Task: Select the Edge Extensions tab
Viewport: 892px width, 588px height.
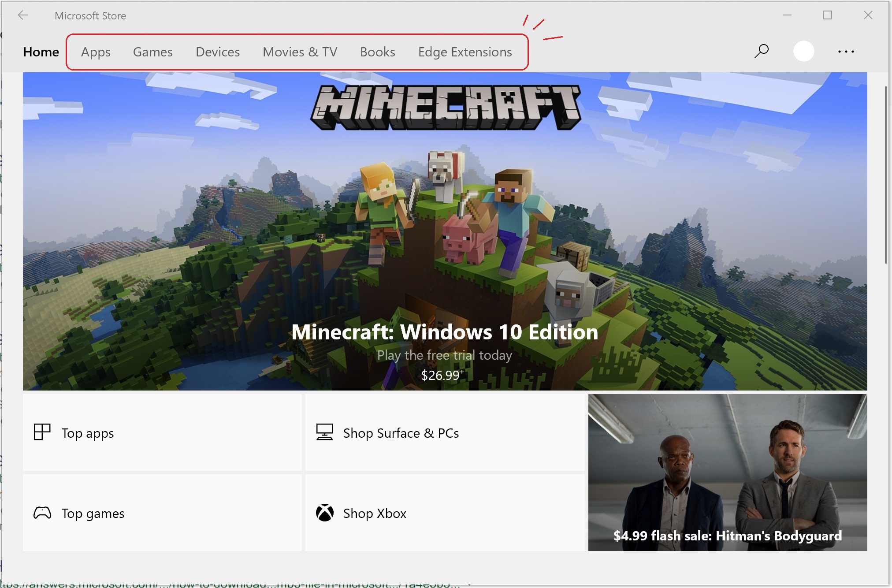Action: pos(465,51)
